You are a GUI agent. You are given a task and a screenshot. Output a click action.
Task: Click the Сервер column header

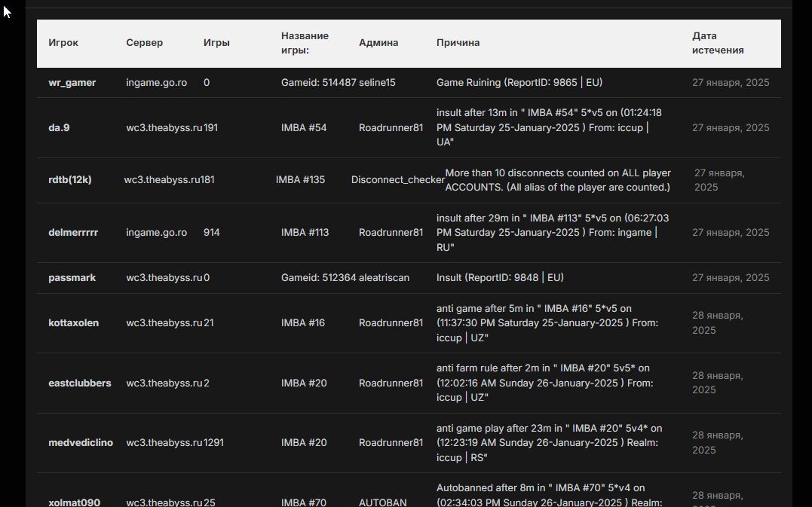click(144, 43)
